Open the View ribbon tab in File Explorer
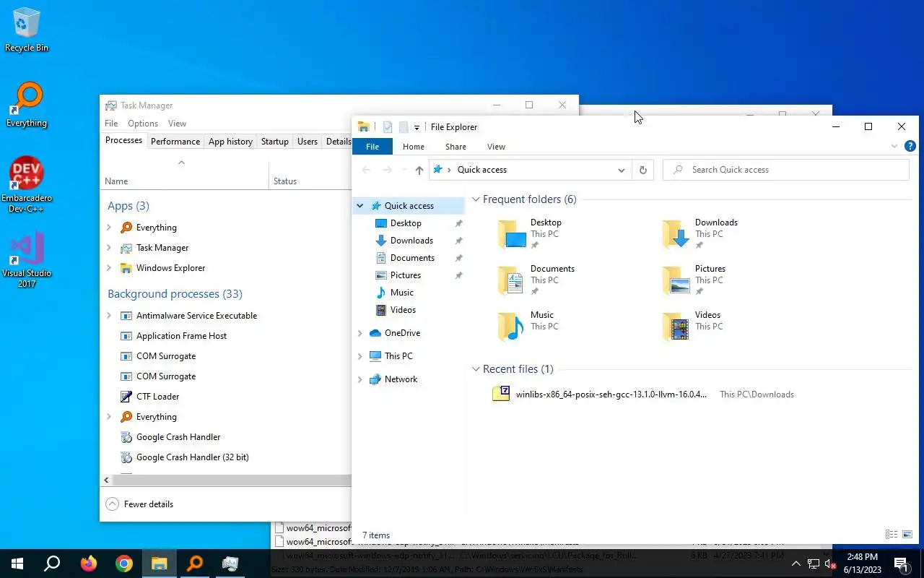924x578 pixels. point(496,147)
